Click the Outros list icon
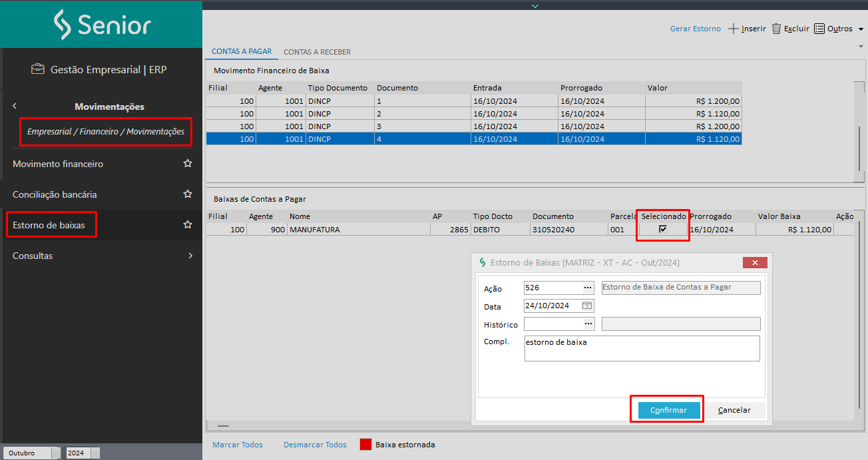The height and width of the screenshot is (460, 868). tap(819, 29)
